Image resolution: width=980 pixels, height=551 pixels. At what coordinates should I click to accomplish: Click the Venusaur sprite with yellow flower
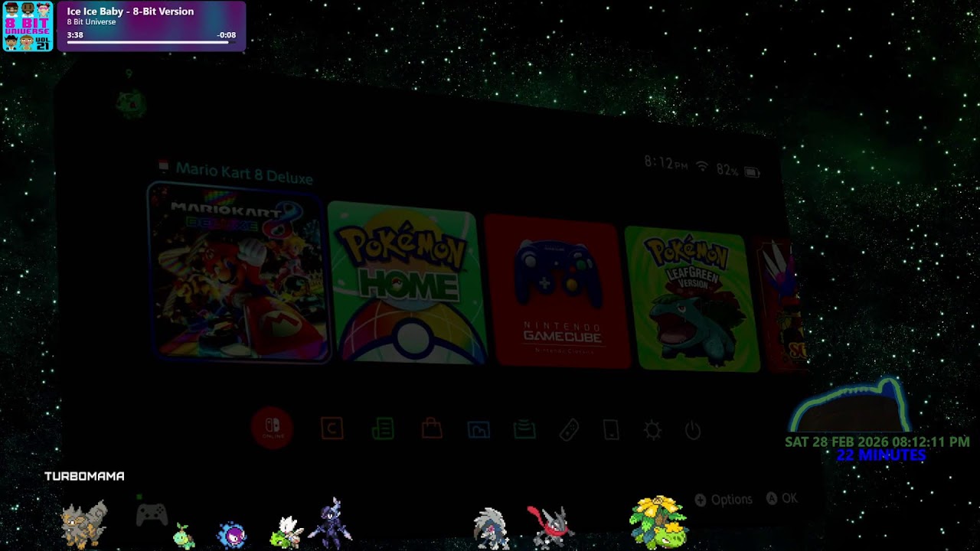click(658, 523)
